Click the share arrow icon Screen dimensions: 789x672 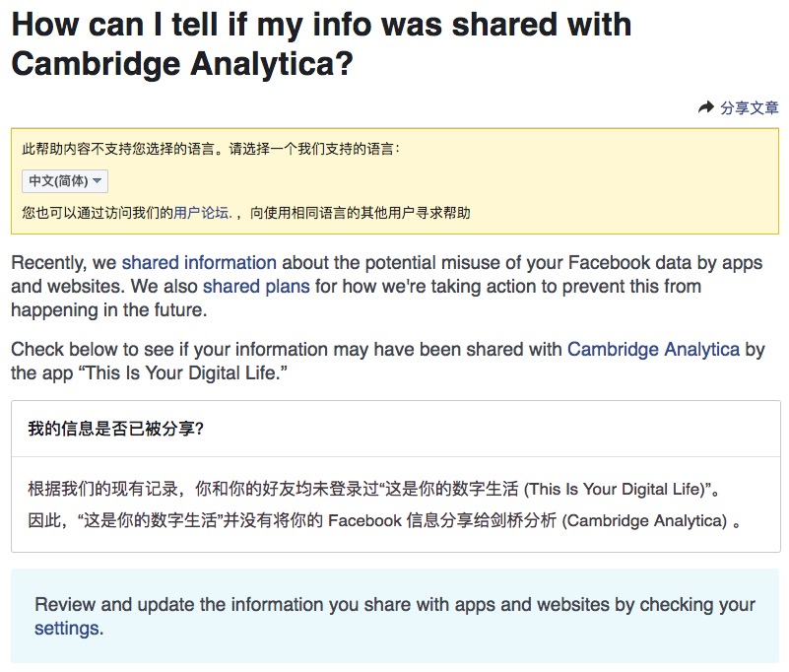point(705,107)
